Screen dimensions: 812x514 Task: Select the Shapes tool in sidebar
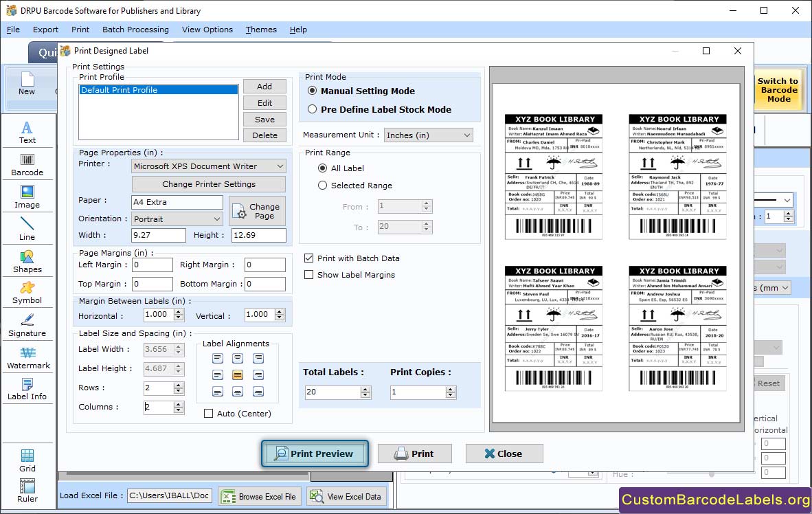coord(27,262)
